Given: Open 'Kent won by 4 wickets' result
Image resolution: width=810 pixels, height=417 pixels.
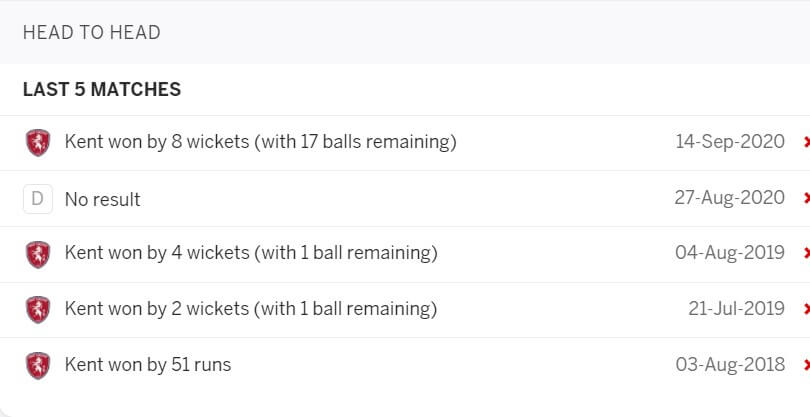Looking at the screenshot, I should (x=251, y=253).
